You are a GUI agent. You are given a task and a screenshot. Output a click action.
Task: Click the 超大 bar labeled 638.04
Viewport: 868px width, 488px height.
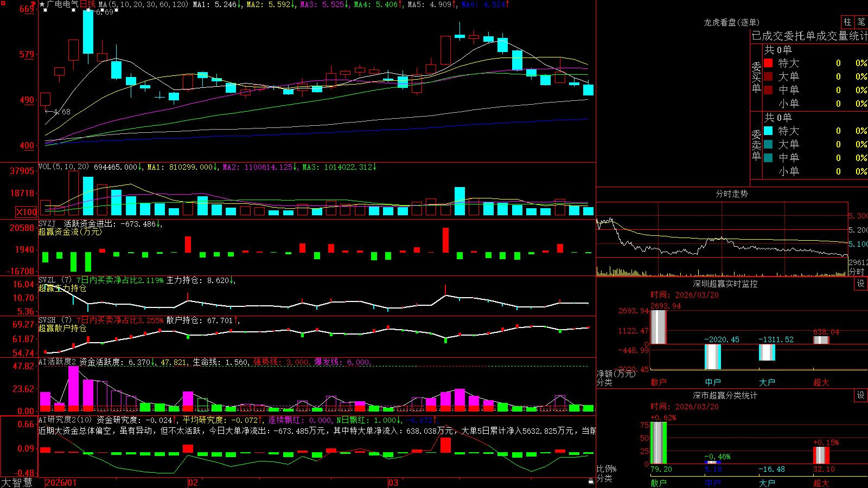pyautogui.click(x=821, y=340)
